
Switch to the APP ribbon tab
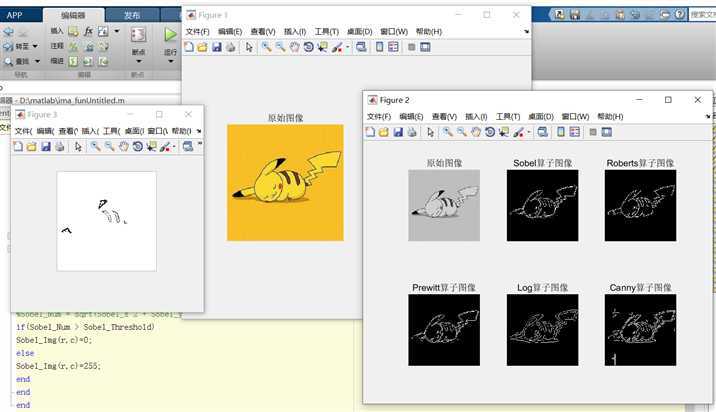pyautogui.click(x=14, y=15)
